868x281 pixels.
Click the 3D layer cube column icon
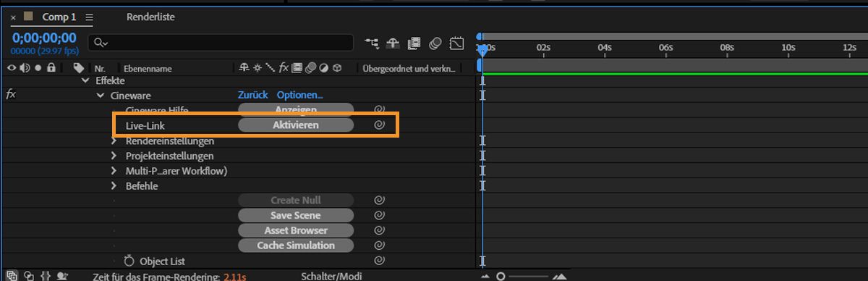[337, 68]
